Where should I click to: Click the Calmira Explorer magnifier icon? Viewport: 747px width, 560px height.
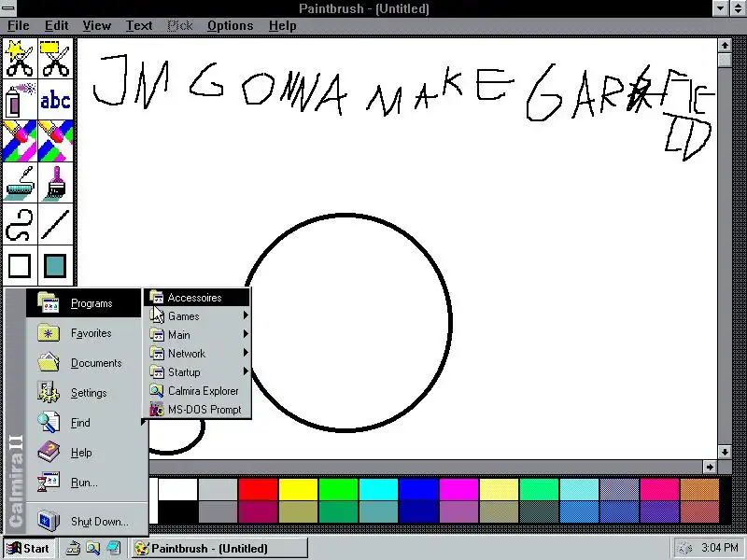[x=157, y=391]
